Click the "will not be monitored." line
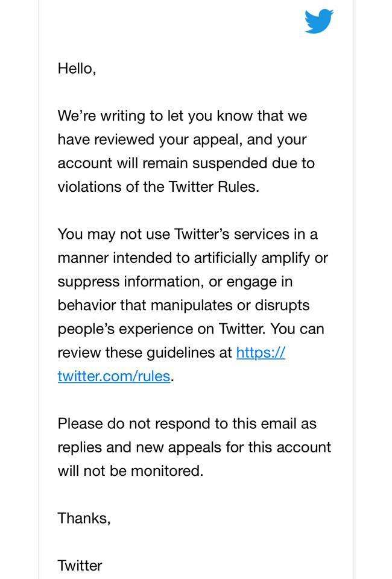 130,471
